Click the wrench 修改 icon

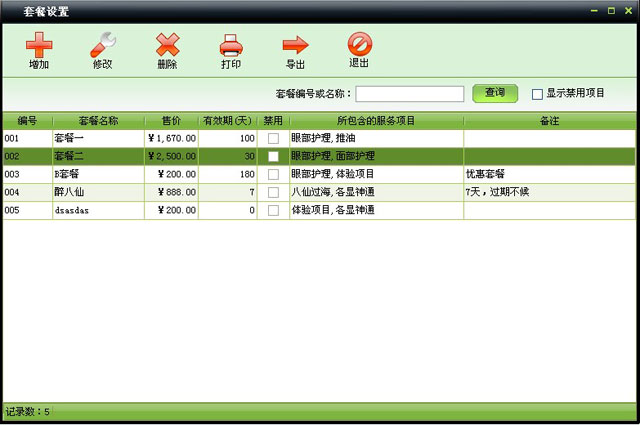coord(102,45)
